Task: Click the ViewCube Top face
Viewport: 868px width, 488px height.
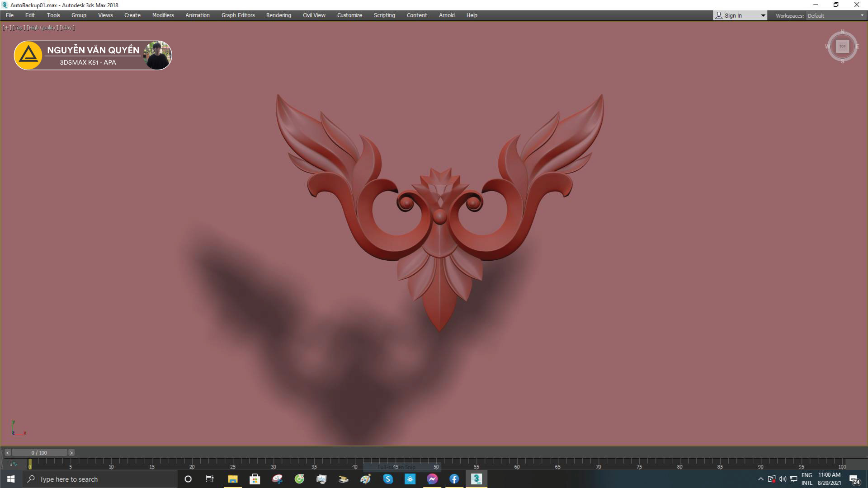Action: (842, 47)
